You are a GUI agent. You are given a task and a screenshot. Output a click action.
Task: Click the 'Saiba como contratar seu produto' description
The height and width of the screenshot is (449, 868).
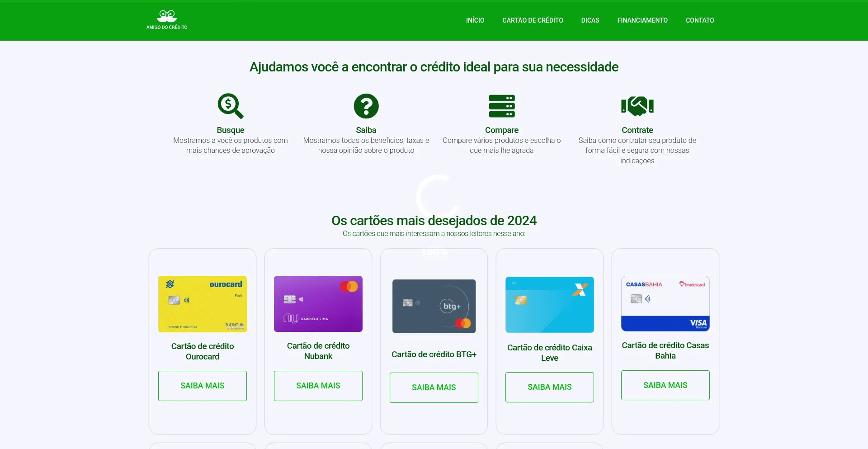pyautogui.click(x=637, y=151)
